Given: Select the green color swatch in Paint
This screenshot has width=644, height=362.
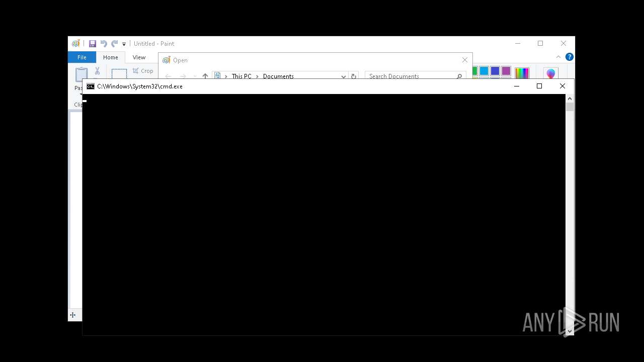Looking at the screenshot, I should pyautogui.click(x=474, y=71).
